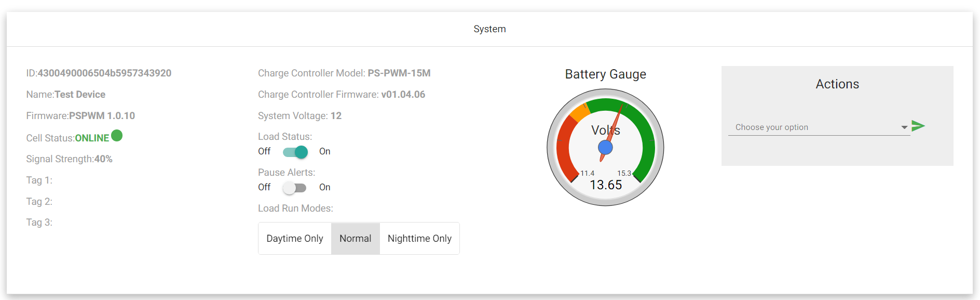
Task: Click the ONLINE cell status text
Action: [x=92, y=138]
